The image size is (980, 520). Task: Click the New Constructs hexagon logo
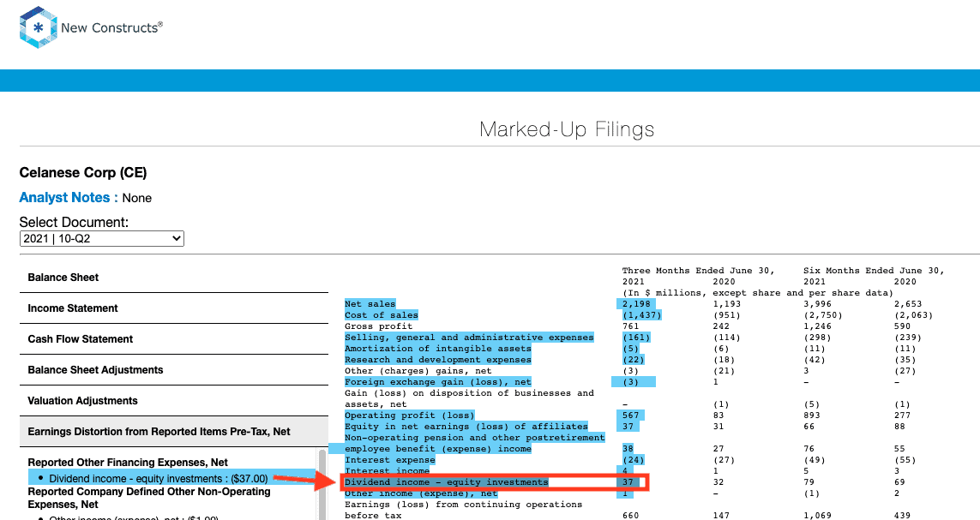[39, 27]
